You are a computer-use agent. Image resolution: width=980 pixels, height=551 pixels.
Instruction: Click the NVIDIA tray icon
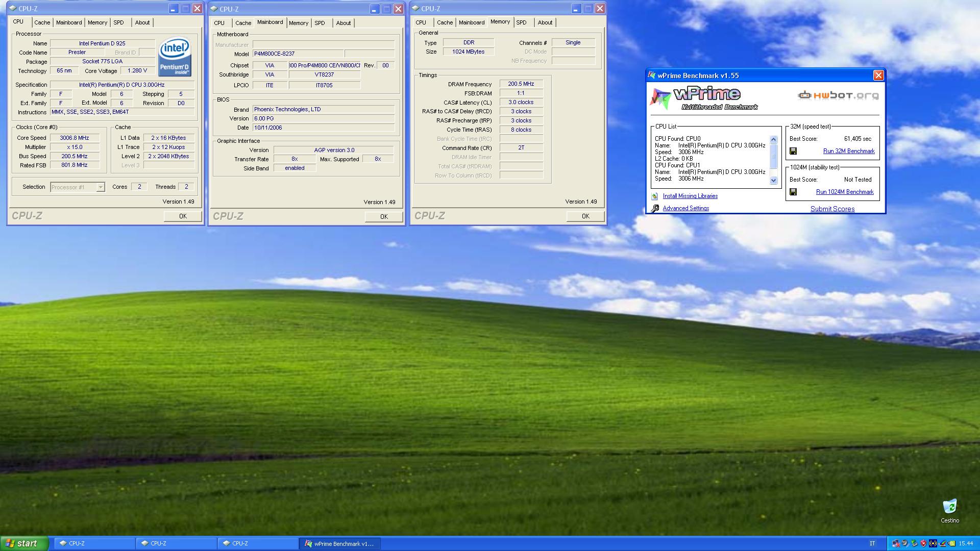(951, 543)
